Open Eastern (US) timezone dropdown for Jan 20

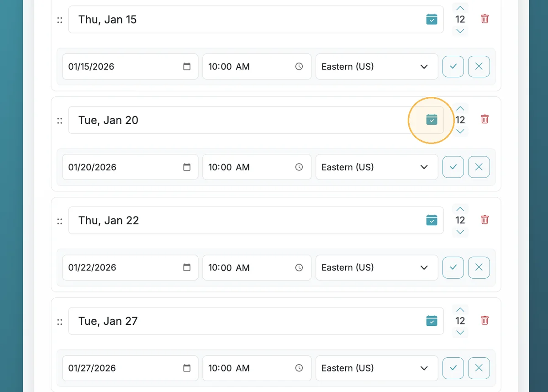coord(377,167)
